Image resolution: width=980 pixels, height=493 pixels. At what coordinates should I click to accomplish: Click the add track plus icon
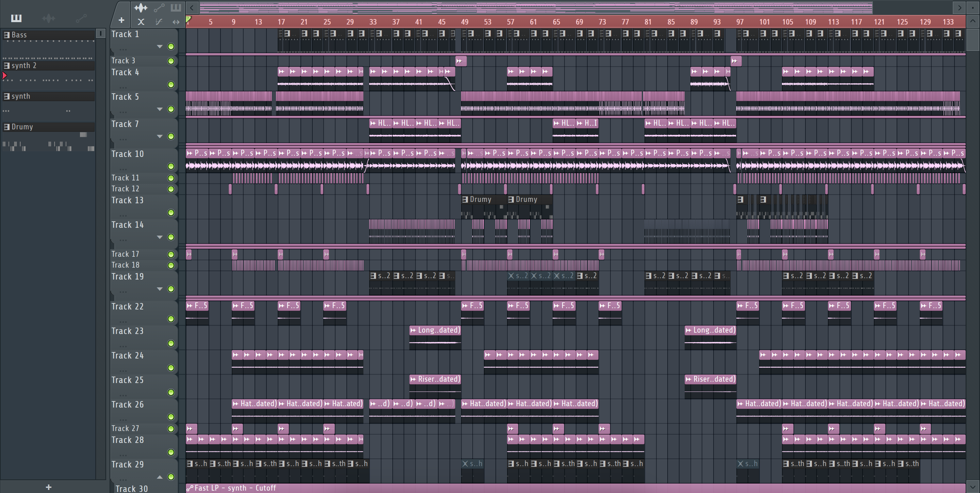(121, 20)
